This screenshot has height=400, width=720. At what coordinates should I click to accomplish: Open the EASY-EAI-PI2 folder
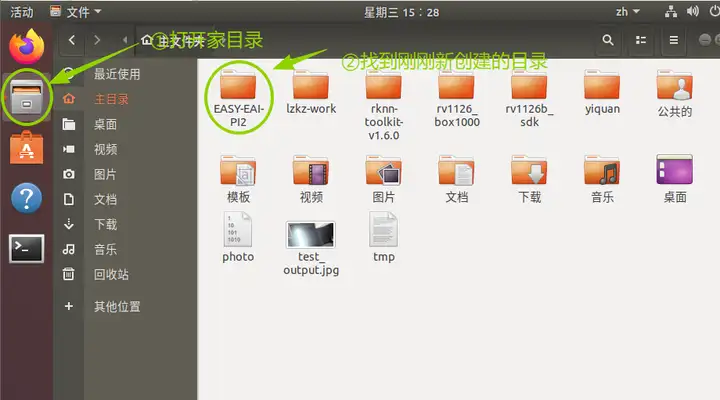click(x=238, y=98)
